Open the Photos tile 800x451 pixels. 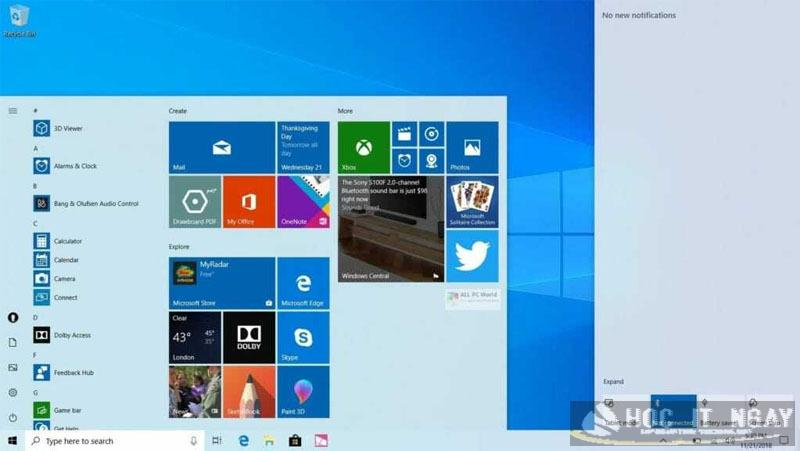click(472, 147)
